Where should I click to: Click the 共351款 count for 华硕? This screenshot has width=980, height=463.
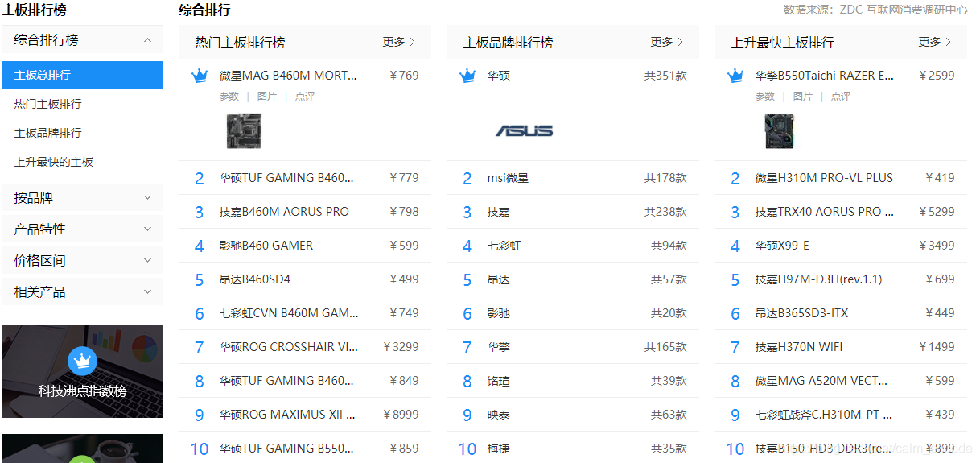(665, 76)
